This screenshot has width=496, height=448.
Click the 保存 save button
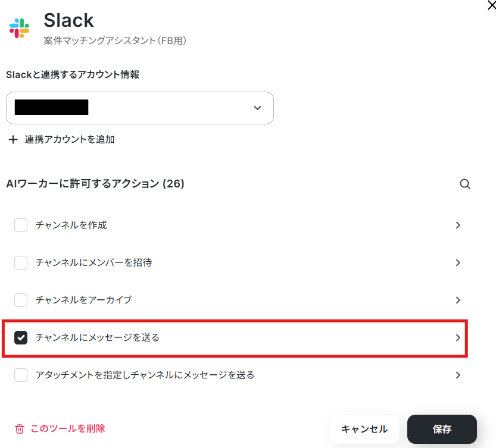(x=442, y=429)
